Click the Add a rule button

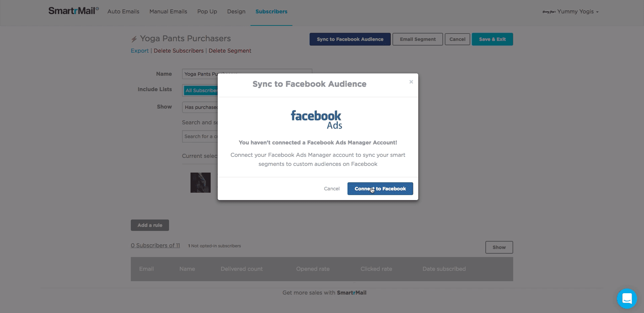[150, 225]
